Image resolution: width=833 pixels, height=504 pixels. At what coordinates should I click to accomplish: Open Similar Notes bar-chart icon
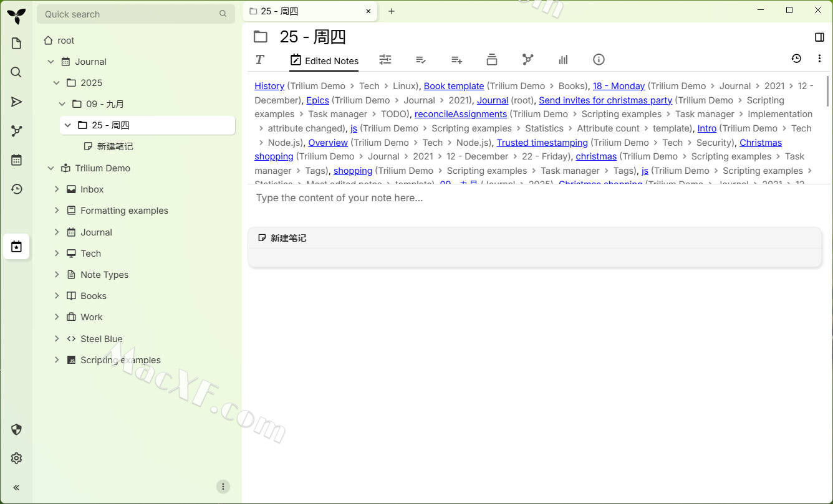click(564, 59)
